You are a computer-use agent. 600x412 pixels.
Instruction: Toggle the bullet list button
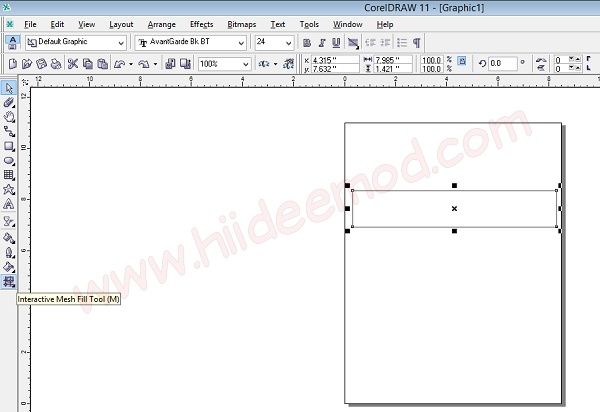[402, 42]
